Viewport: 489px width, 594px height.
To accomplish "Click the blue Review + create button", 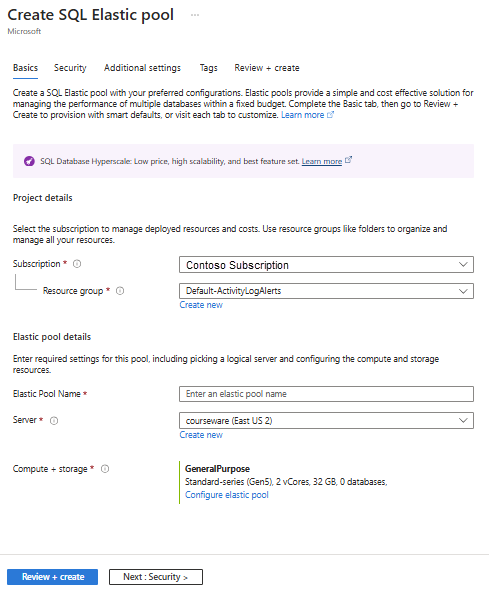I will 53,577.
